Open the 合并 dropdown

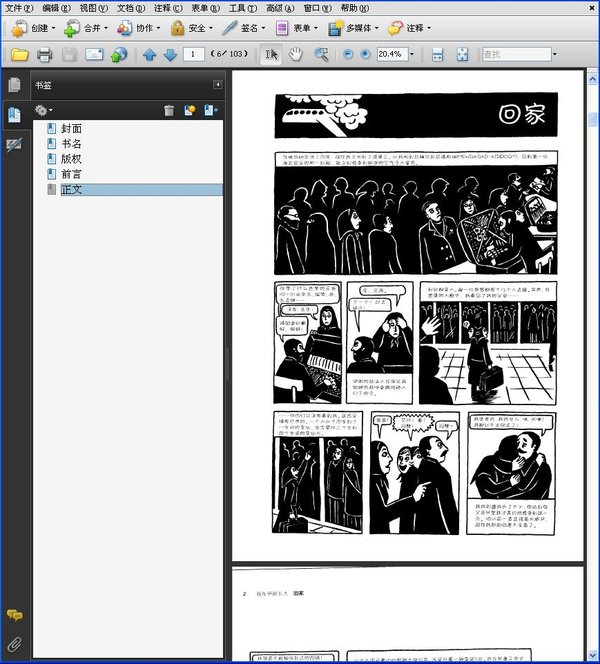(x=86, y=28)
